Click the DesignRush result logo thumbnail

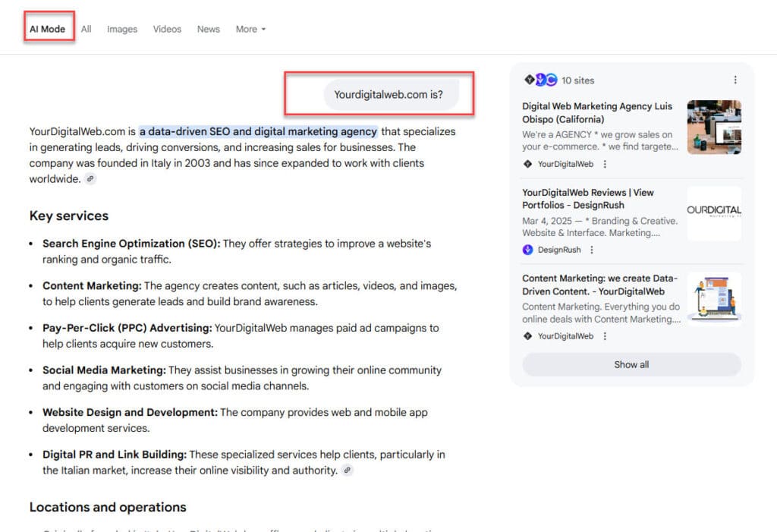click(714, 213)
